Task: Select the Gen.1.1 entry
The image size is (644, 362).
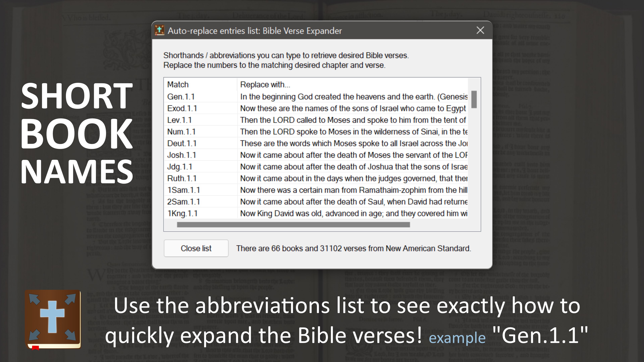Action: [x=181, y=97]
